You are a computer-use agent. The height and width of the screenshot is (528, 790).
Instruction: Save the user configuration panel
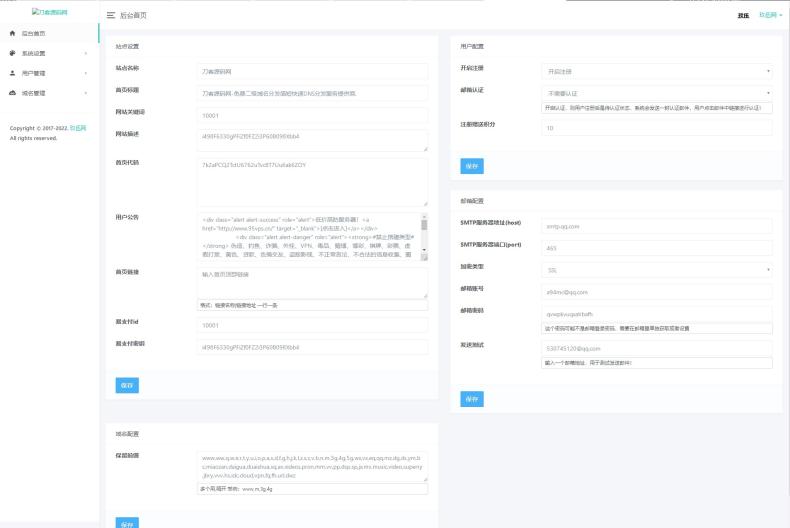click(472, 166)
